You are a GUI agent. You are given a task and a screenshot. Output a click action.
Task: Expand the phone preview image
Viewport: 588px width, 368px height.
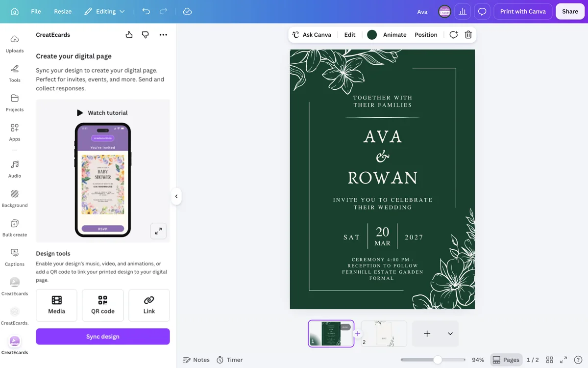pos(158,231)
